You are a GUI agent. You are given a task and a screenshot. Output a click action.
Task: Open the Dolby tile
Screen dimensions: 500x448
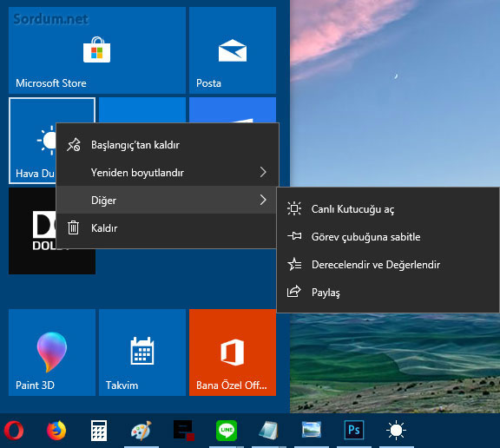pos(32,231)
